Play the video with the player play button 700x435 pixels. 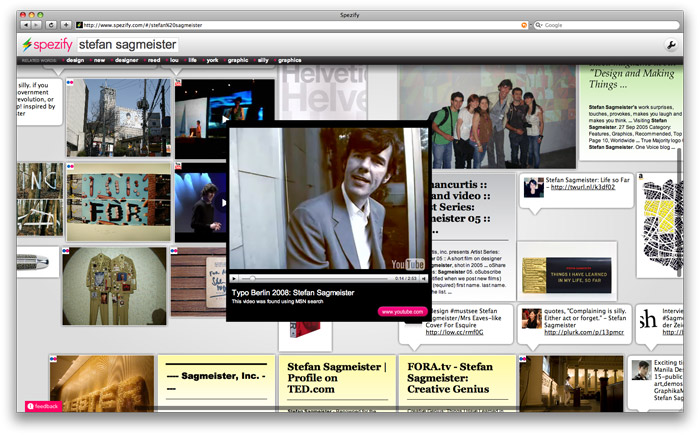(234, 278)
